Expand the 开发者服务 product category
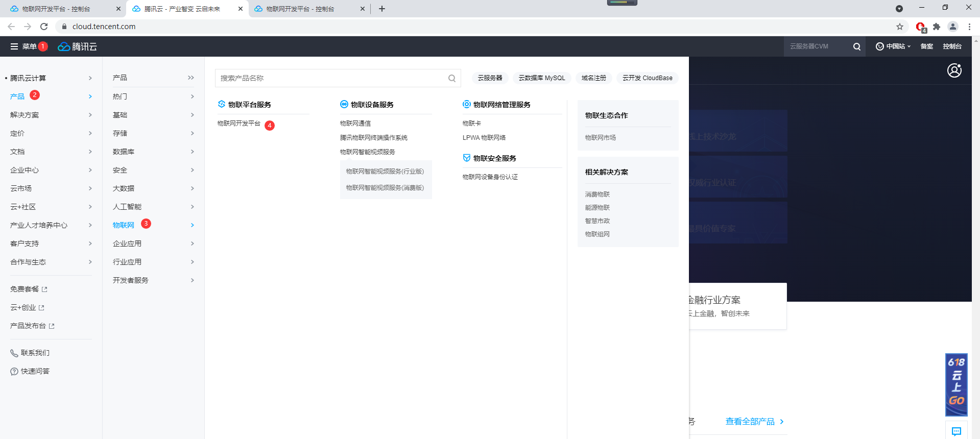980x439 pixels. coord(153,280)
